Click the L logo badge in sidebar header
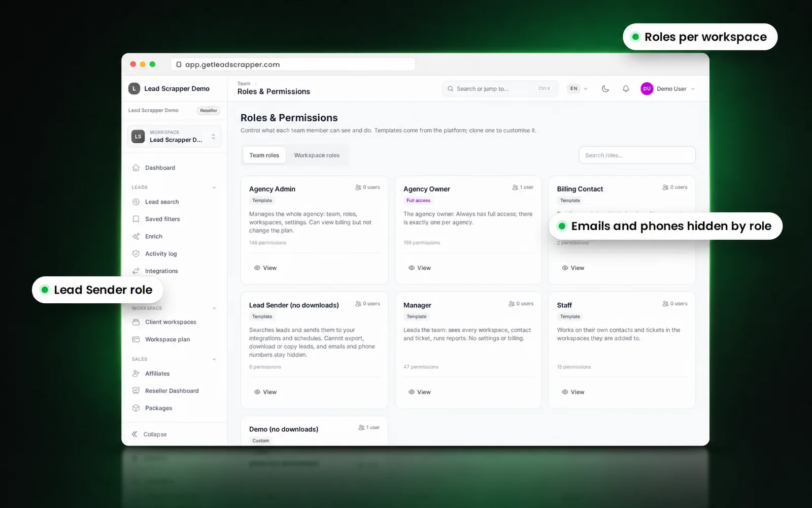Screen dimensions: 812x508 point(134,88)
